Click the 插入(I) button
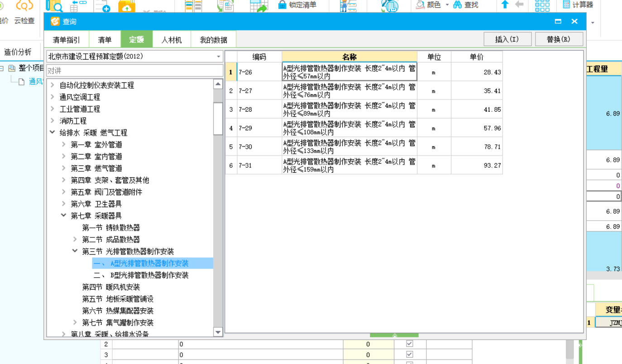Image resolution: width=622 pixels, height=364 pixels. 507,39
